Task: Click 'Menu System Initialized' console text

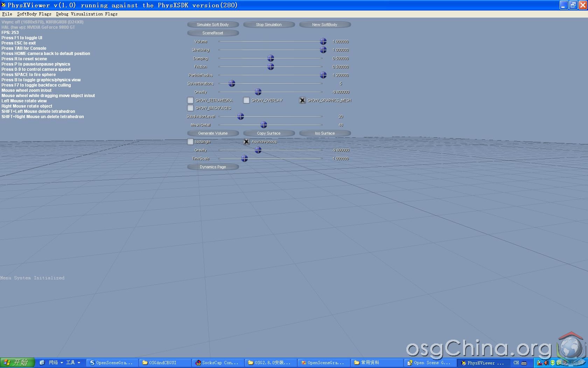Action: (32, 278)
